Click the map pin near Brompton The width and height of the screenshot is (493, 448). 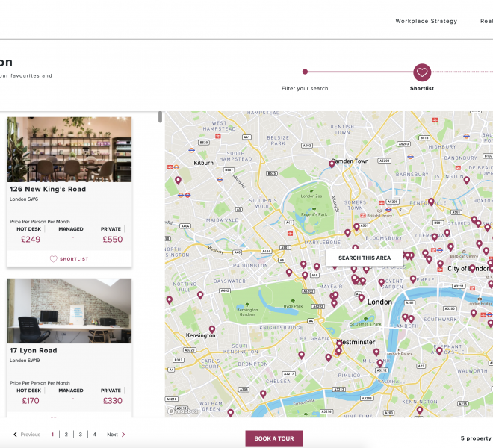point(301,355)
